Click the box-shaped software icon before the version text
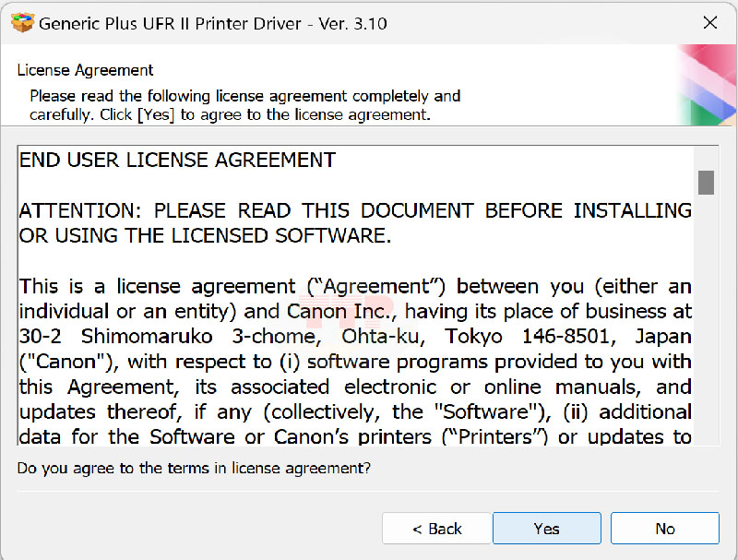The width and height of the screenshot is (738, 560). [25, 22]
